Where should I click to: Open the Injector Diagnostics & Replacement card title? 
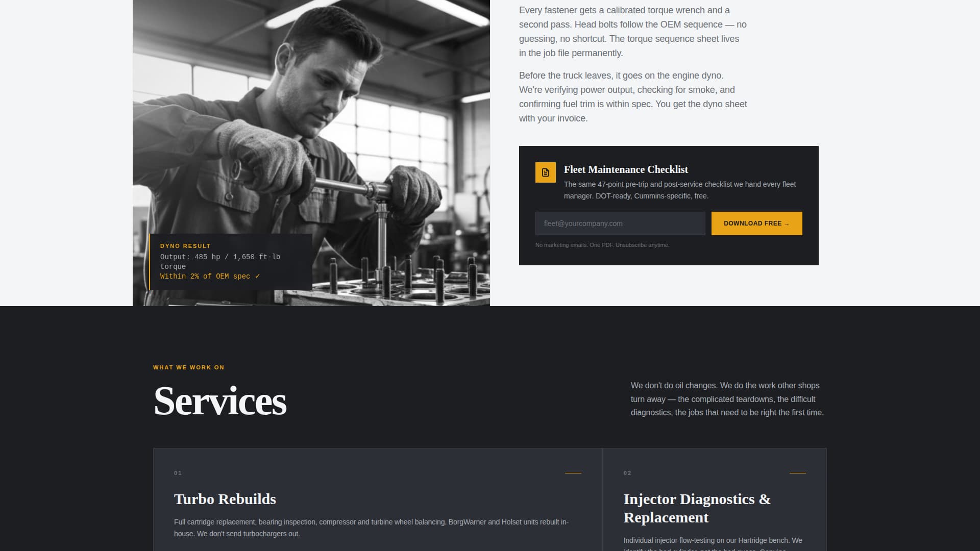tap(697, 508)
